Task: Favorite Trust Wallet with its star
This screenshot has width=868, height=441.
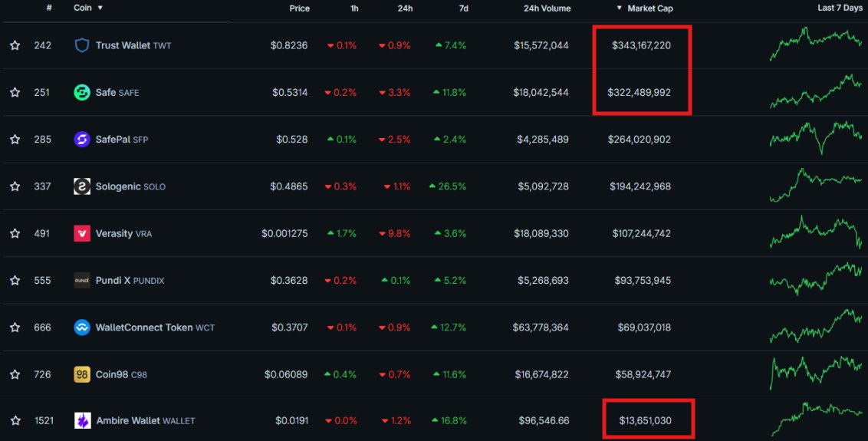Action: pos(15,45)
